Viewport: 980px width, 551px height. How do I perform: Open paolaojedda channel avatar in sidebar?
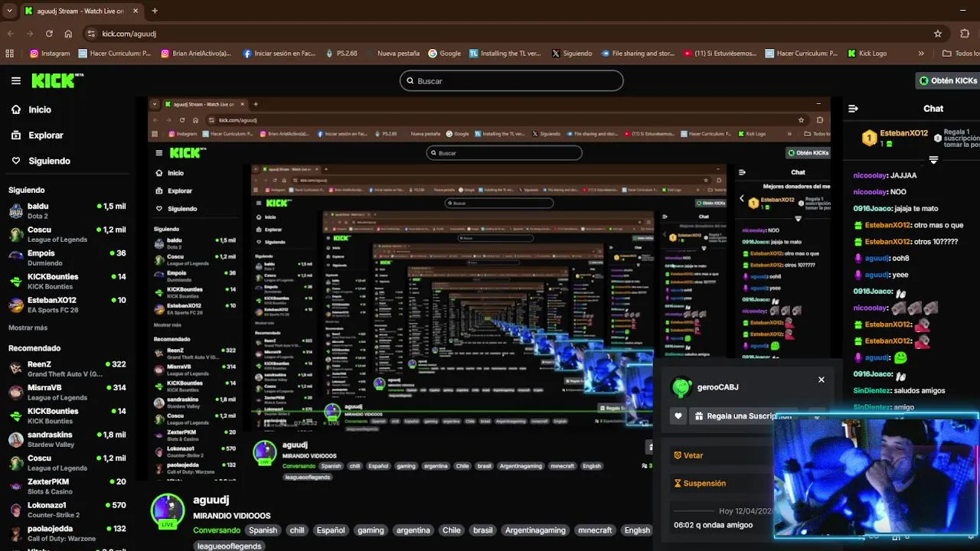16,533
